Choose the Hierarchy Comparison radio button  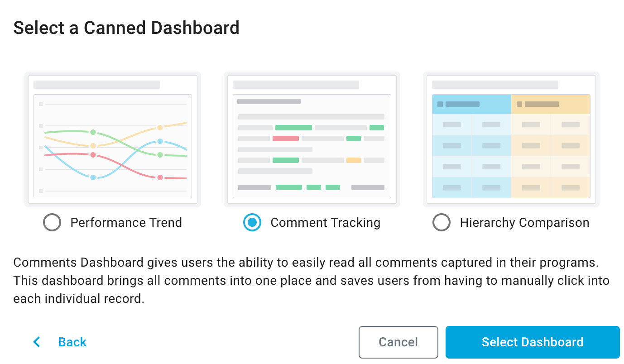pos(442,223)
